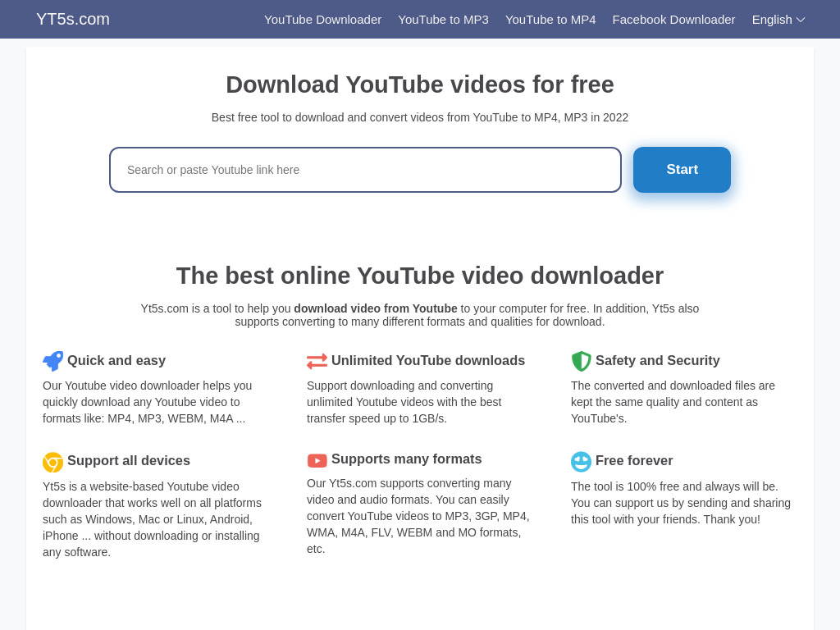Click the Supports many formats heading
This screenshot has width=840, height=630.
(x=407, y=459)
